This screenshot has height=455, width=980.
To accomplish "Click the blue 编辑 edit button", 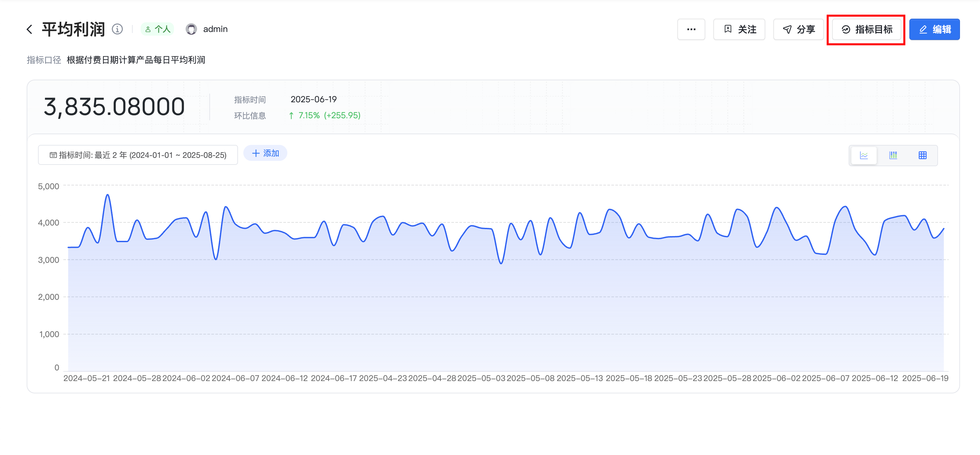I will coord(934,29).
